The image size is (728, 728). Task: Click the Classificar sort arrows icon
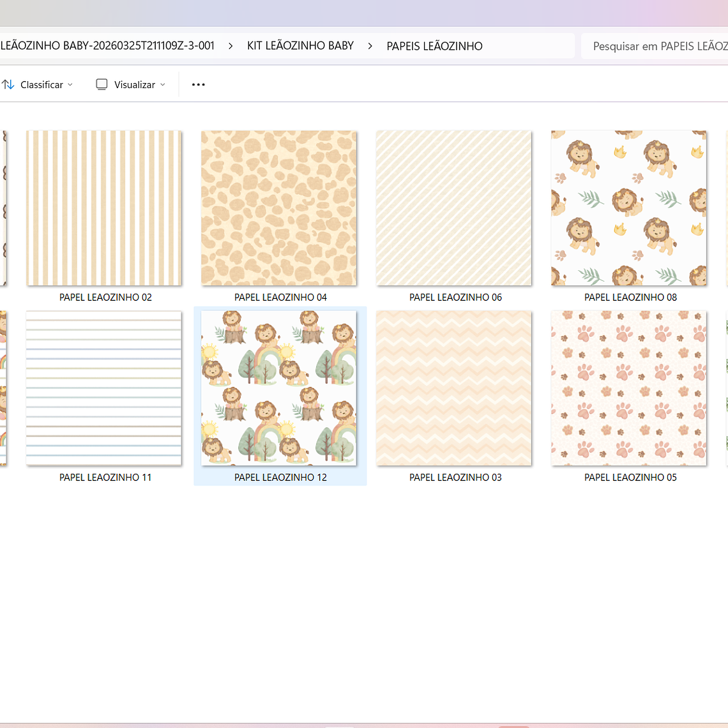tap(8, 84)
